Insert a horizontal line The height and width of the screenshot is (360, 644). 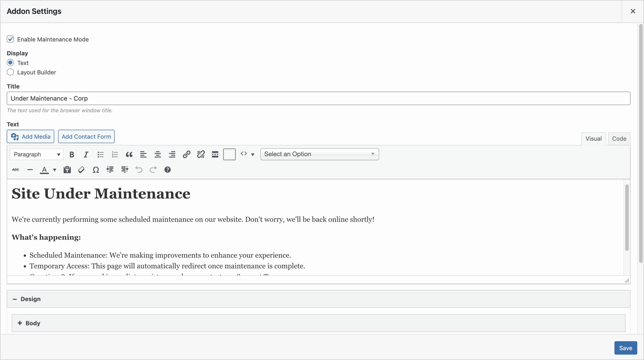click(30, 170)
